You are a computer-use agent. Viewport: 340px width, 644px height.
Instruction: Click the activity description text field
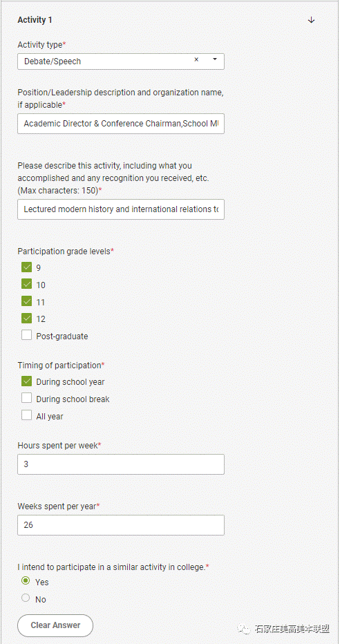[121, 209]
